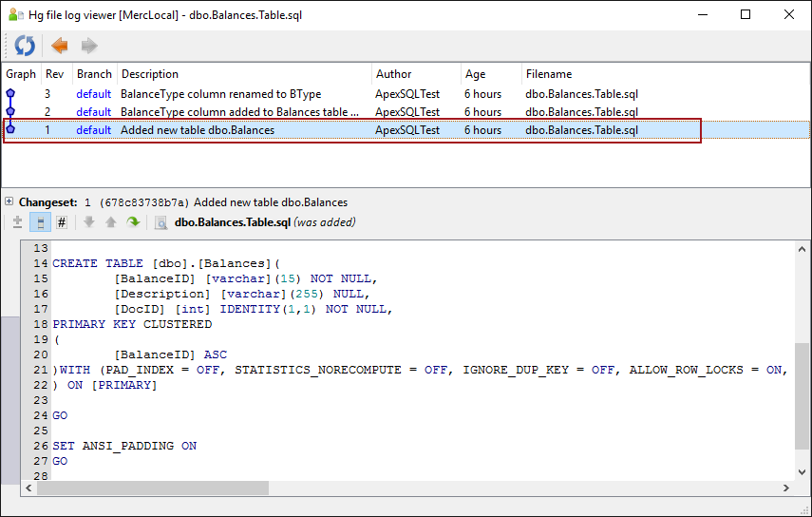Click the Hg file log window icon
812x517 pixels.
coord(14,14)
